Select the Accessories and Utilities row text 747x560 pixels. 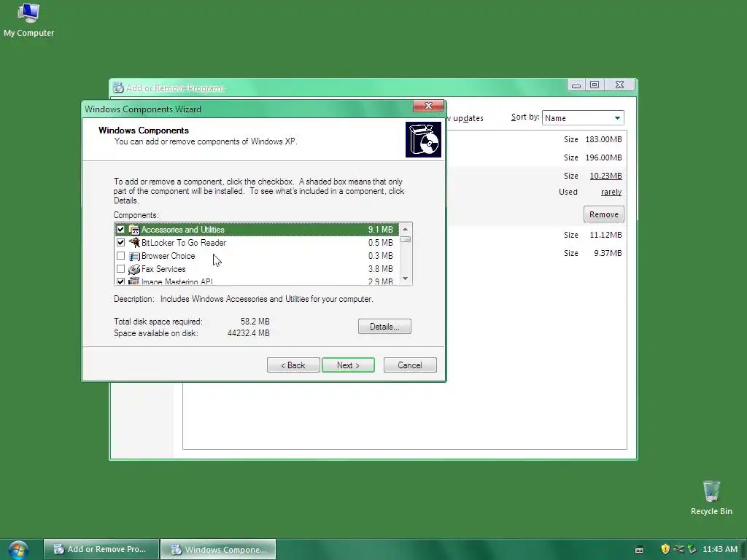coord(182,230)
